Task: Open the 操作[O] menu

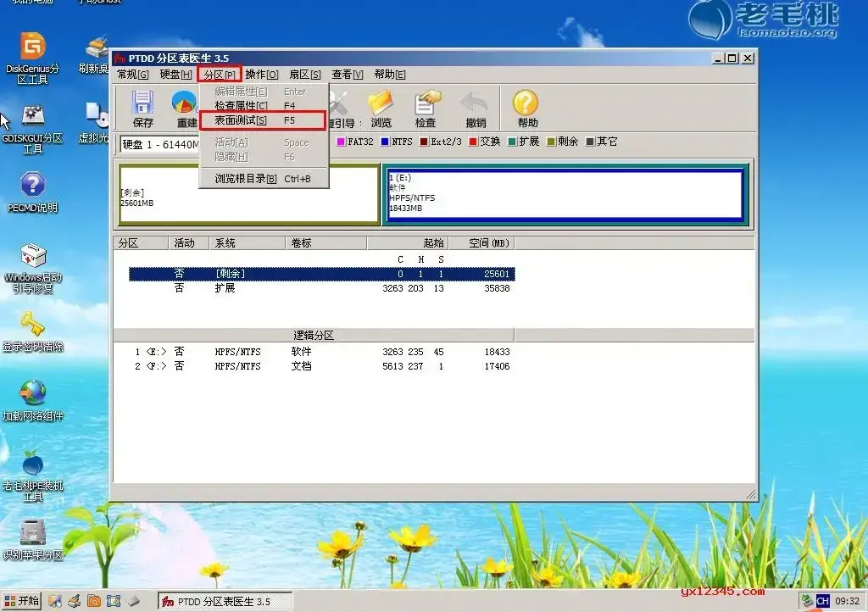Action: (261, 74)
